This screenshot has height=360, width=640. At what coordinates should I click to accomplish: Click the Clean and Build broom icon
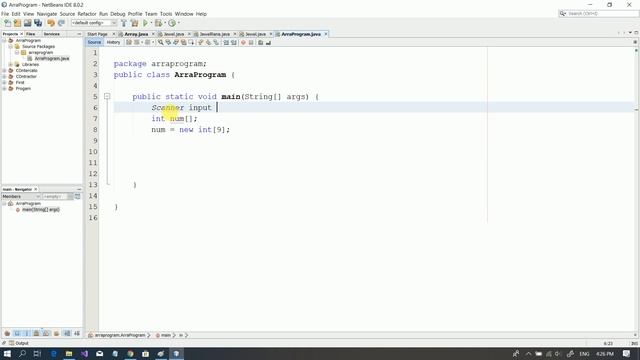[134, 23]
